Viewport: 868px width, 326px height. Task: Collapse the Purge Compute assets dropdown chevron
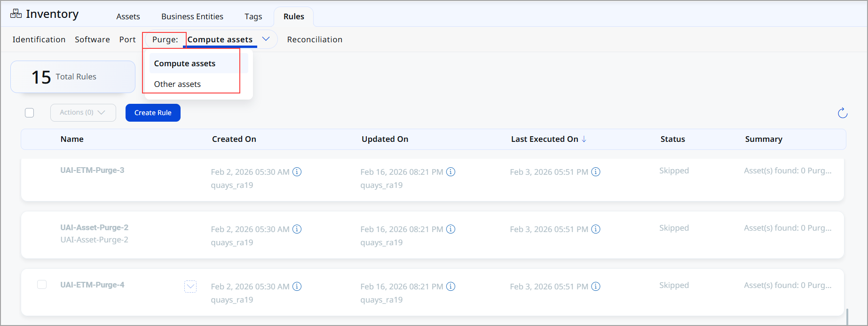(x=266, y=39)
